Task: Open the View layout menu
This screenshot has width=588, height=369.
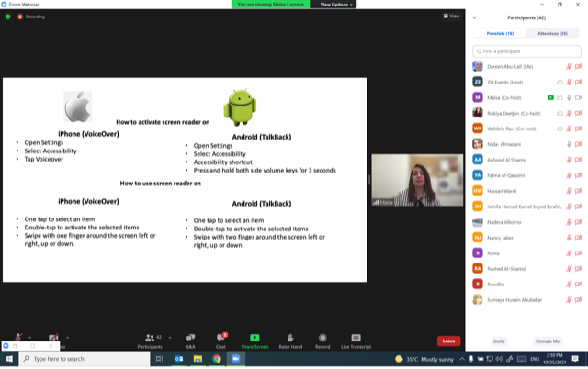Action: (451, 16)
